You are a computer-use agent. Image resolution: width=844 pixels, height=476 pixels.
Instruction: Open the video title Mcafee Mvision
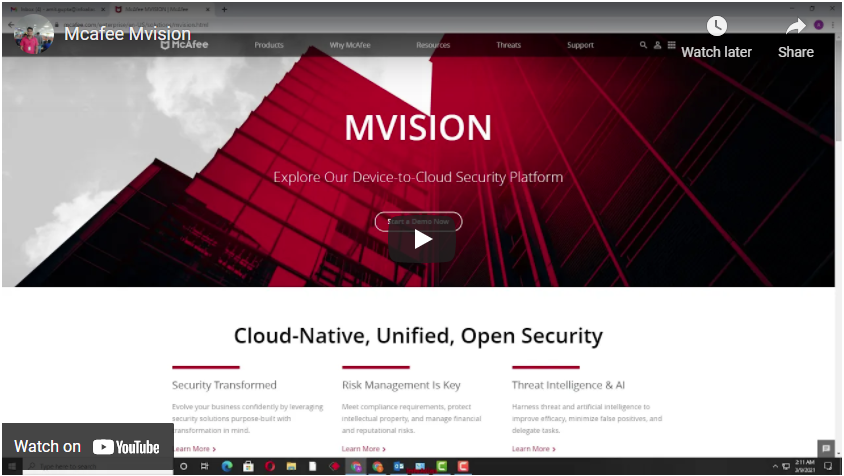(x=127, y=33)
